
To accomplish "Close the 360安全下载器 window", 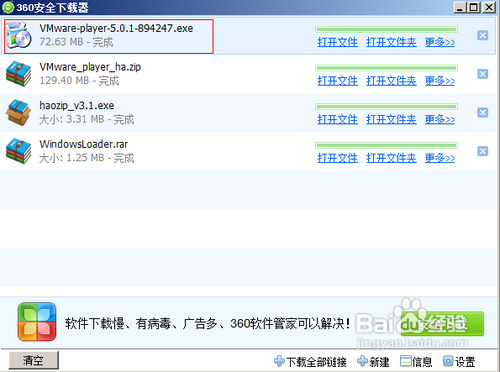I will pyautogui.click(x=489, y=7).
